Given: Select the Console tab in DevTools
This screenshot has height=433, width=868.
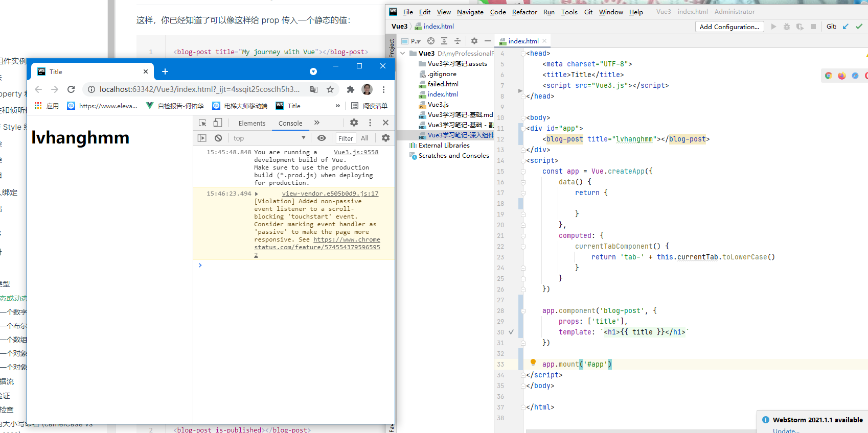Looking at the screenshot, I should click(x=290, y=123).
